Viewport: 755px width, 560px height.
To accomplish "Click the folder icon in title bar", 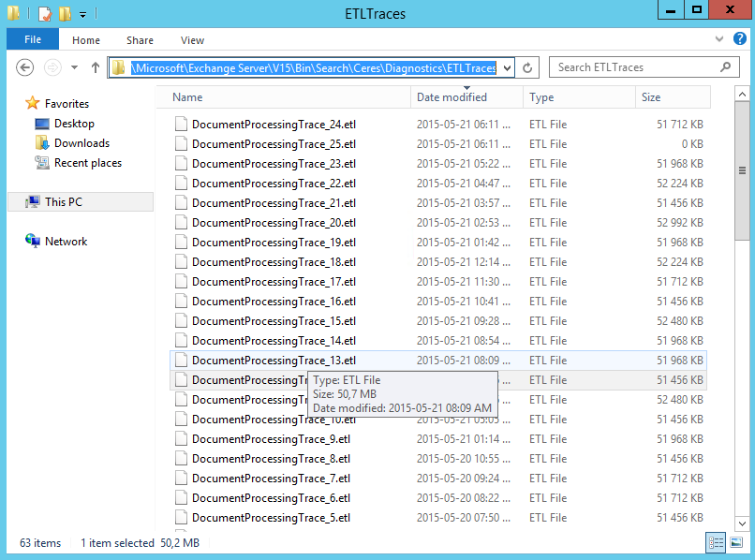I will 13,13.
